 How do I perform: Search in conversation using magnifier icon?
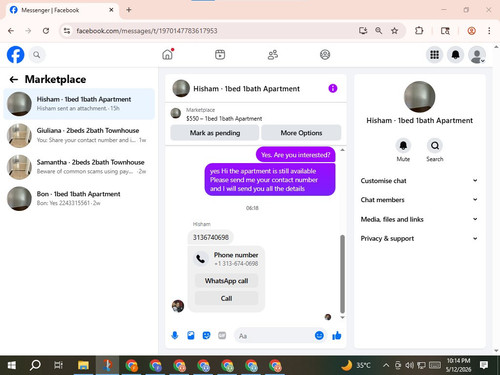pos(435,146)
